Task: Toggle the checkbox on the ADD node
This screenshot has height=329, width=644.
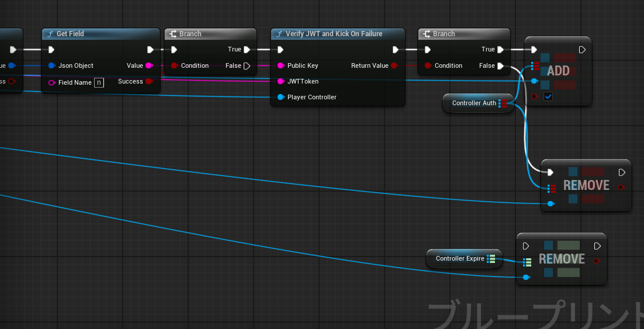Action: click(x=548, y=96)
